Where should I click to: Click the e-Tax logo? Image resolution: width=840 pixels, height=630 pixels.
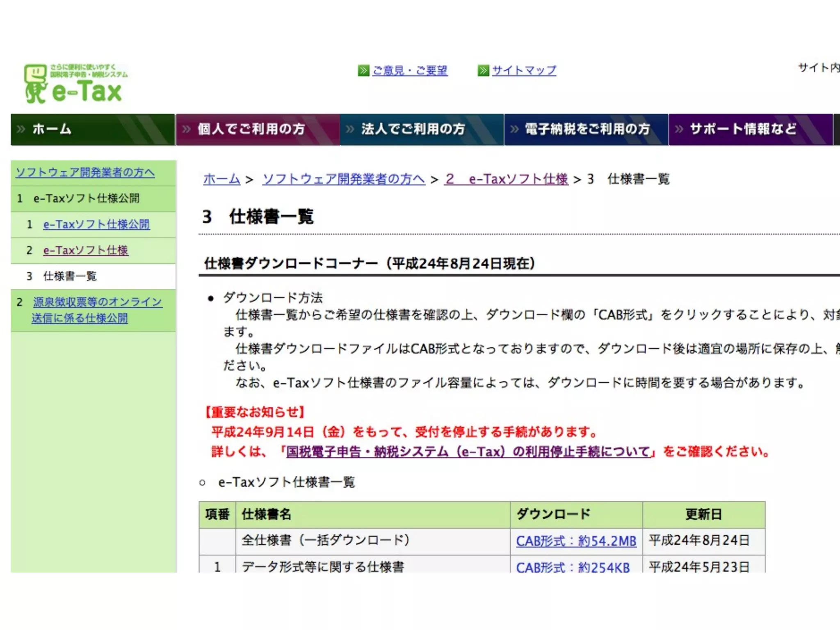pyautogui.click(x=76, y=84)
